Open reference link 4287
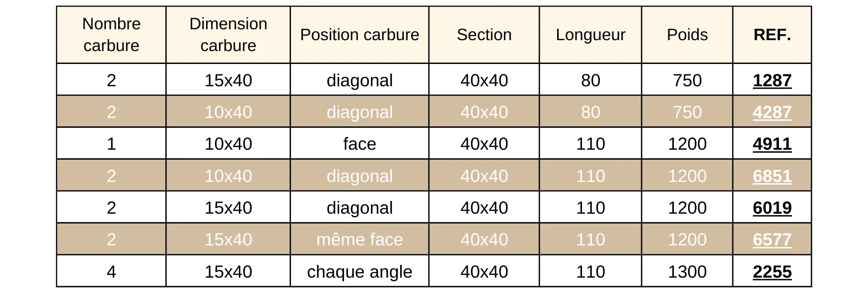 click(x=772, y=112)
